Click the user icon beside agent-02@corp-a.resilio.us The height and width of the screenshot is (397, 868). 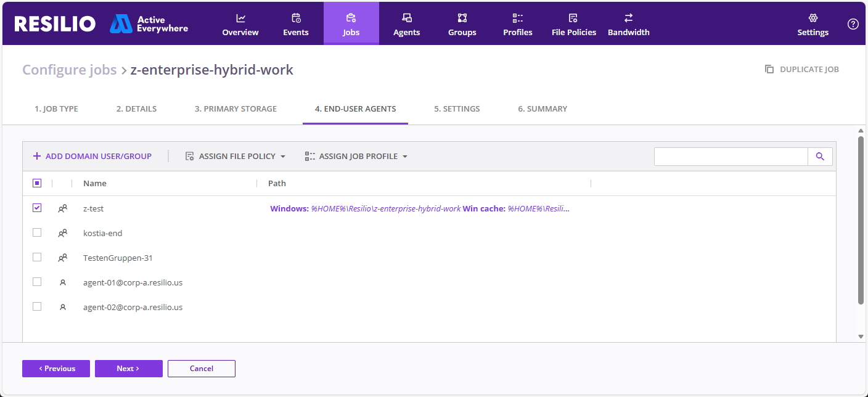tap(62, 307)
